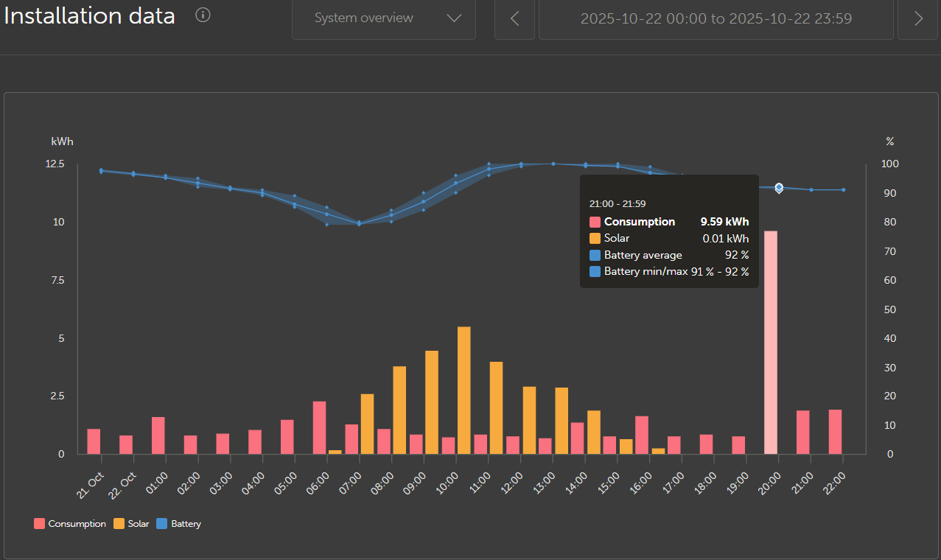
Task: Open the System overview dropdown
Action: coord(384,18)
